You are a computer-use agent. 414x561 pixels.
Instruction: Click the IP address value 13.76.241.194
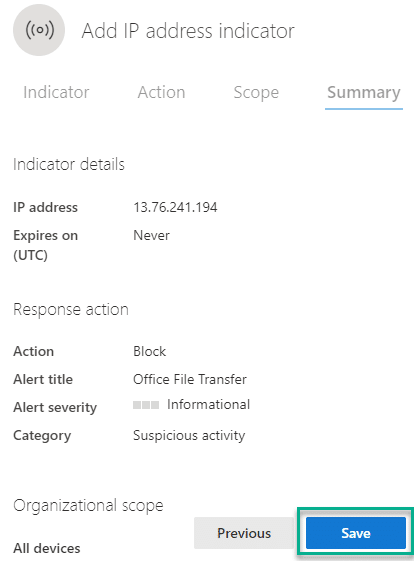pyautogui.click(x=175, y=207)
